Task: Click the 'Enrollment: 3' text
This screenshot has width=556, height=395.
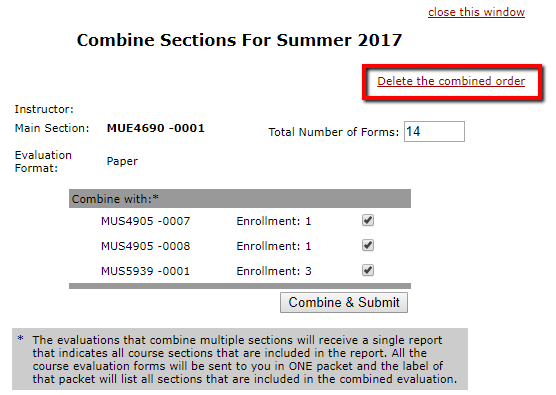Action: (x=274, y=271)
